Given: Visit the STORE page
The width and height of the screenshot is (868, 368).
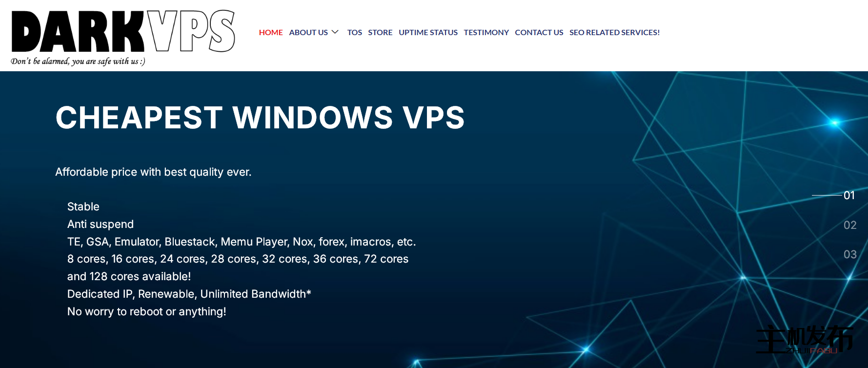Looking at the screenshot, I should [x=380, y=32].
